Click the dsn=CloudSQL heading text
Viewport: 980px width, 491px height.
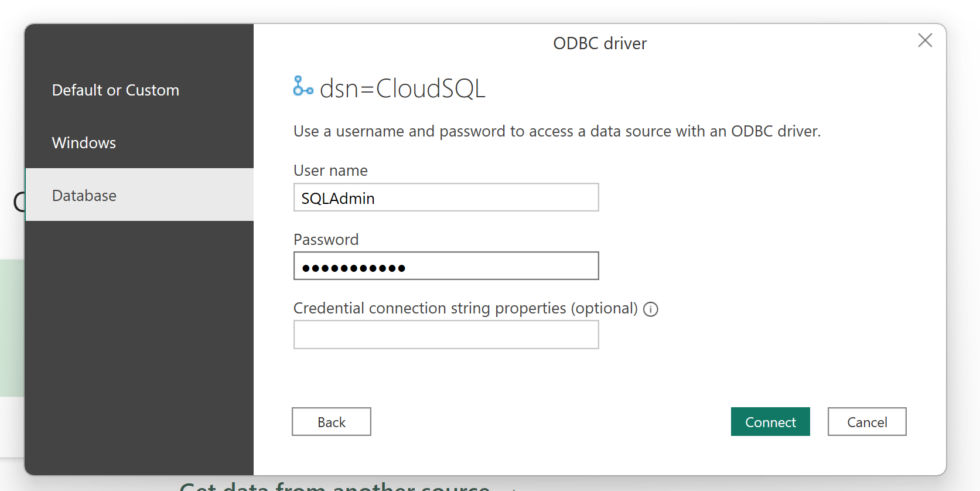(x=402, y=89)
